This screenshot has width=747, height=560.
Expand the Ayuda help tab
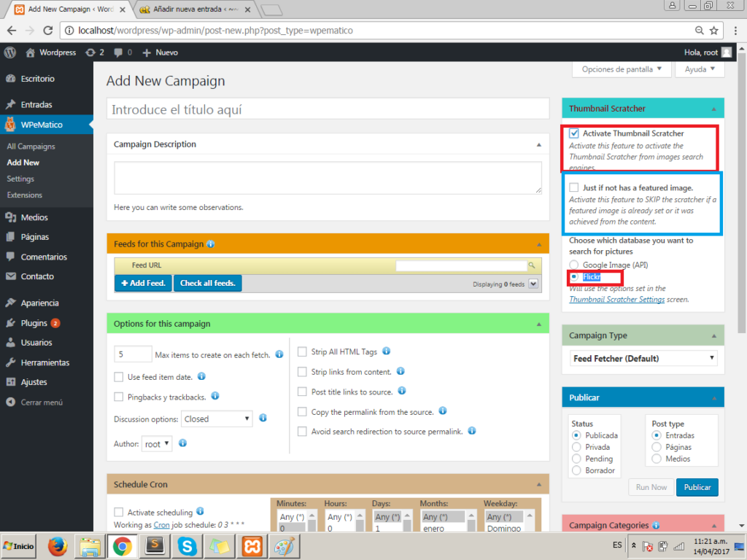(700, 69)
